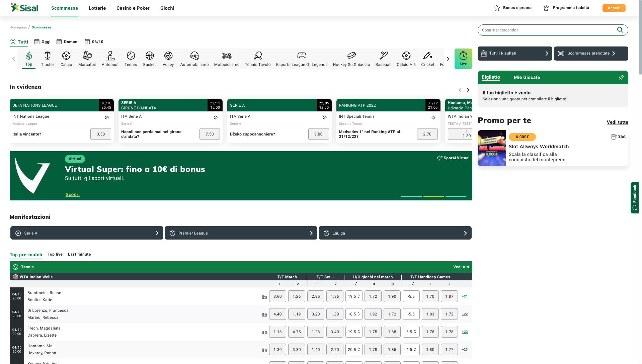Toggle the Oggi date filter
The image size is (642, 364).
coord(42,41)
